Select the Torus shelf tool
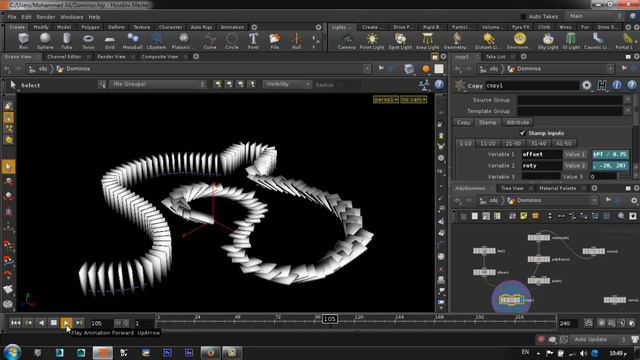Screen dimensions: 640x360 pos(88,41)
